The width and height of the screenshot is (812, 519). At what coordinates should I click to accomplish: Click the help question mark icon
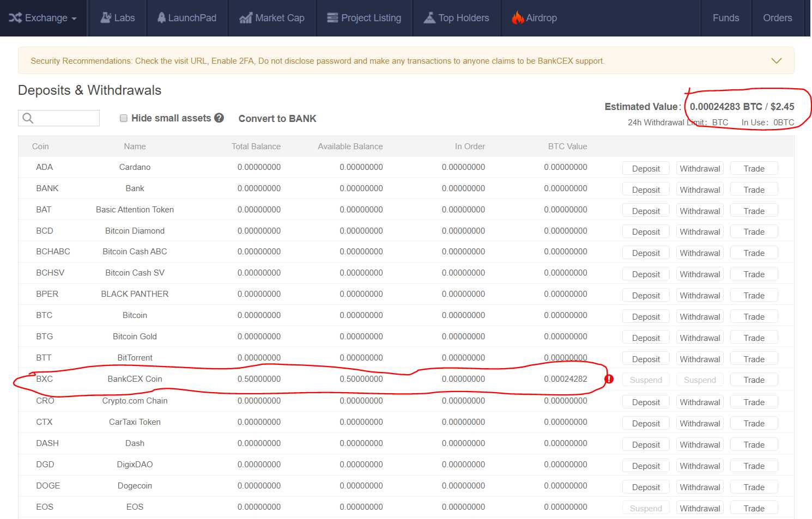219,118
